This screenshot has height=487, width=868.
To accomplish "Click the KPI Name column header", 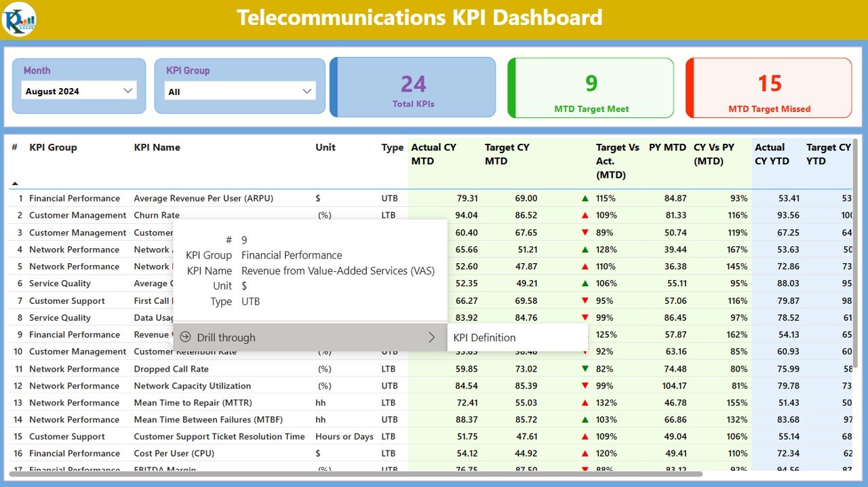I will [157, 147].
